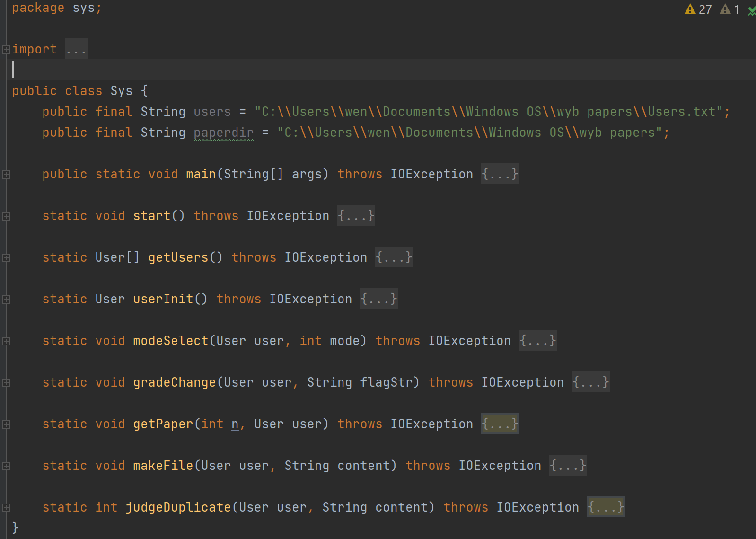This screenshot has width=756, height=539.
Task: Click the closing brace of class Sys
Action: [16, 527]
